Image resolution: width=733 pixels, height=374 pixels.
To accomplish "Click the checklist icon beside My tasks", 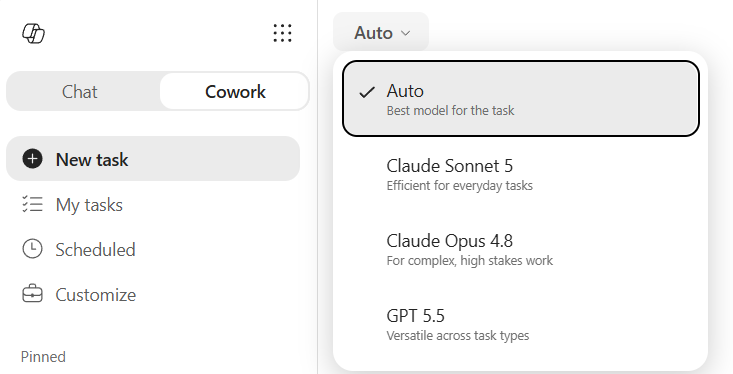I will tap(32, 204).
